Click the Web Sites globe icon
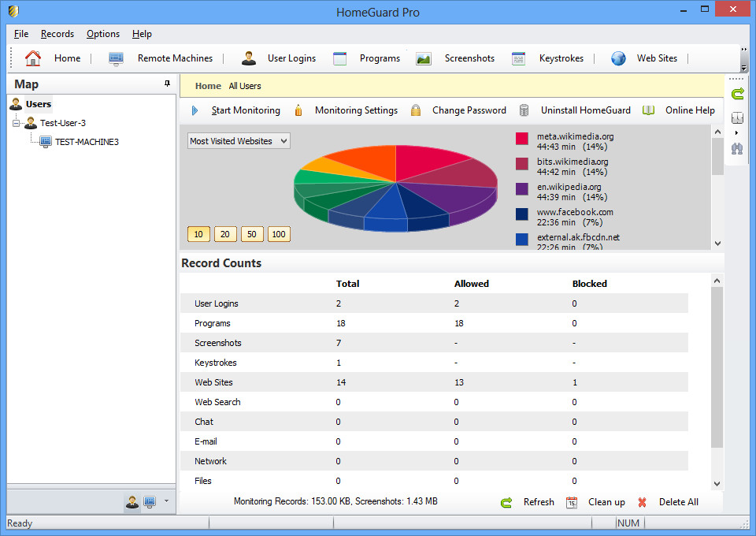This screenshot has height=536, width=756. (x=618, y=58)
